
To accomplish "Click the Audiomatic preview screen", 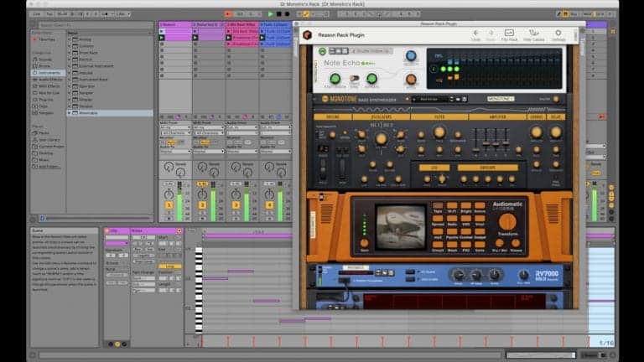I will [x=401, y=227].
